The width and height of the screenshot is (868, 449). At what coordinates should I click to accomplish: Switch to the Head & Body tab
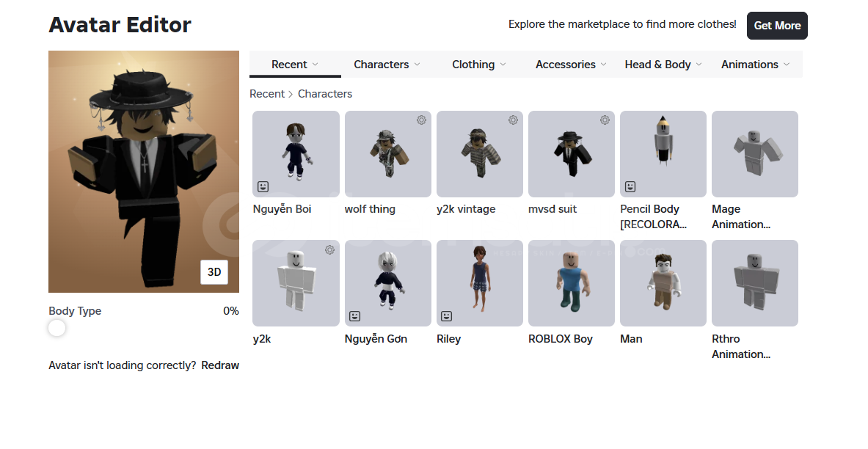click(x=663, y=65)
